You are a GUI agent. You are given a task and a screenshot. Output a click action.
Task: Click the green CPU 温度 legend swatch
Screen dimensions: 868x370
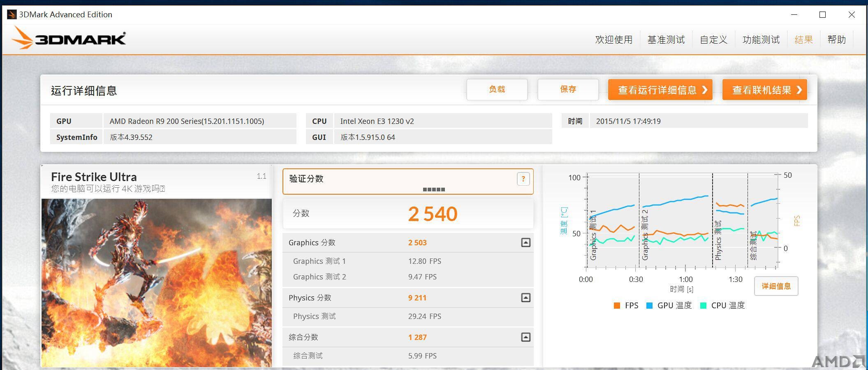tap(703, 305)
